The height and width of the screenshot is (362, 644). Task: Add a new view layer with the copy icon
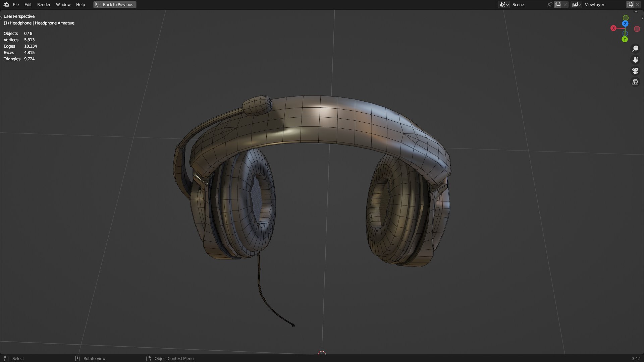pyautogui.click(x=630, y=5)
